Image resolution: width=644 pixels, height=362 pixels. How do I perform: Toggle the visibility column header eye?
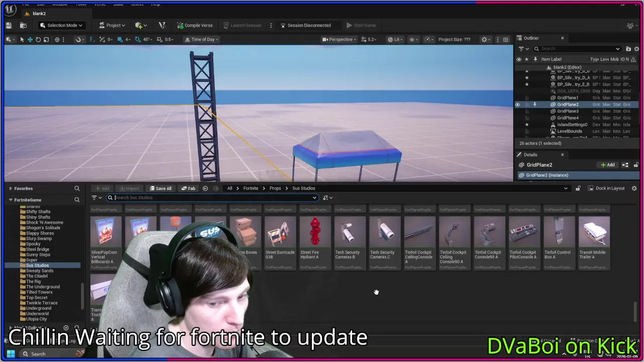coord(519,59)
